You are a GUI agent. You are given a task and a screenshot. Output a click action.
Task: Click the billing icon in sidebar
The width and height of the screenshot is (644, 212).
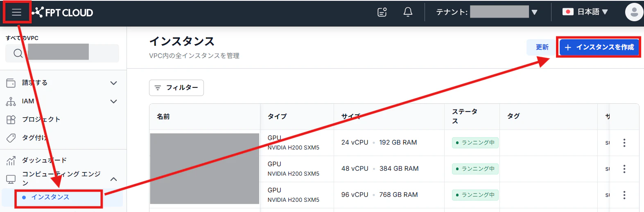[11, 83]
